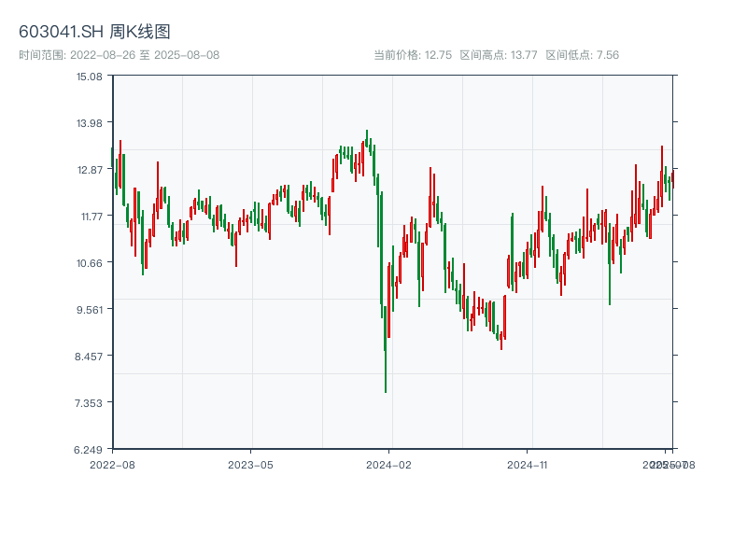Click the 15.08 y-axis price label
This screenshot has width=747, height=560.
click(89, 77)
